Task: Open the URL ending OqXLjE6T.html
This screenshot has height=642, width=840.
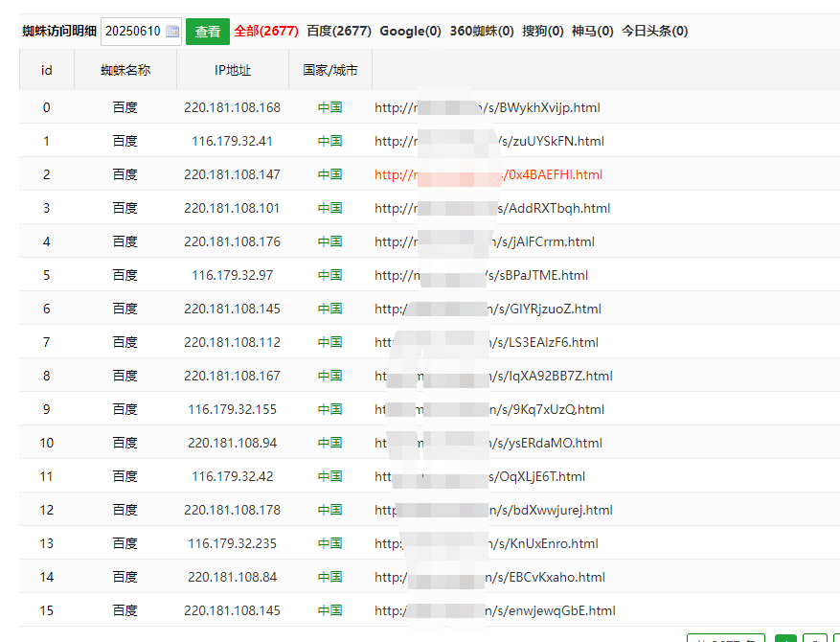Action: [x=480, y=476]
